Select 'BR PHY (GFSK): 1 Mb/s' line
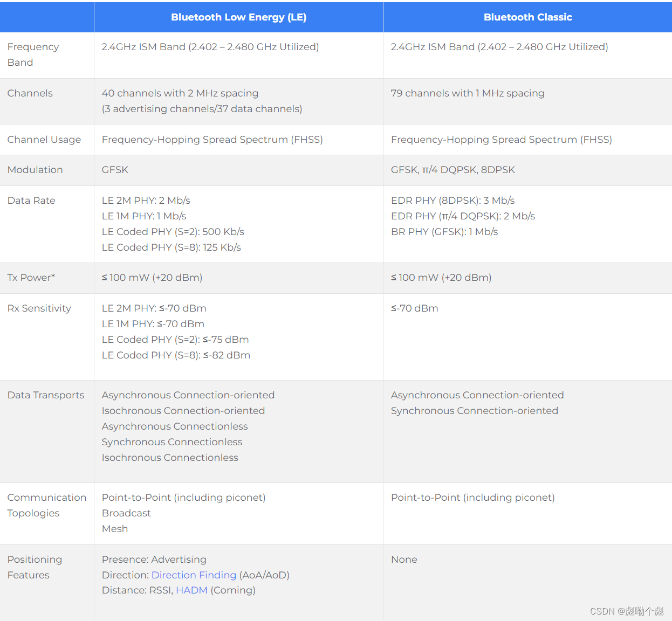 [444, 232]
